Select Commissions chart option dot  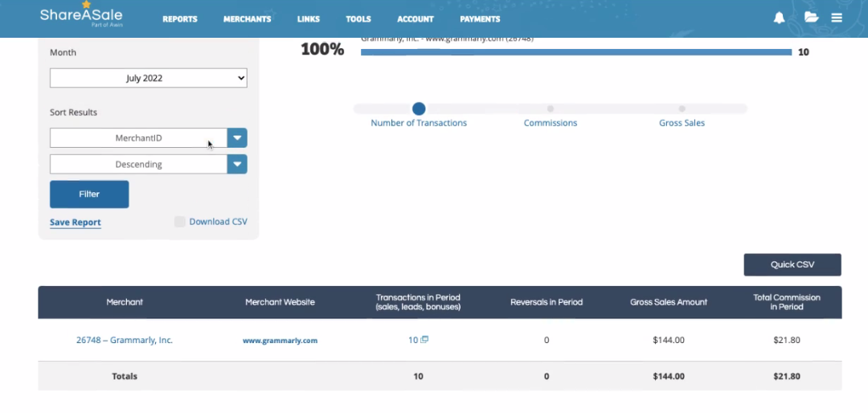[551, 109]
